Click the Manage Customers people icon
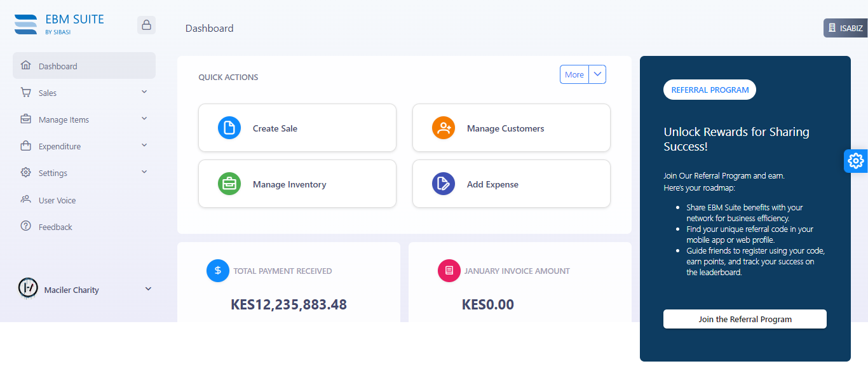This screenshot has height=373, width=868. (x=443, y=127)
